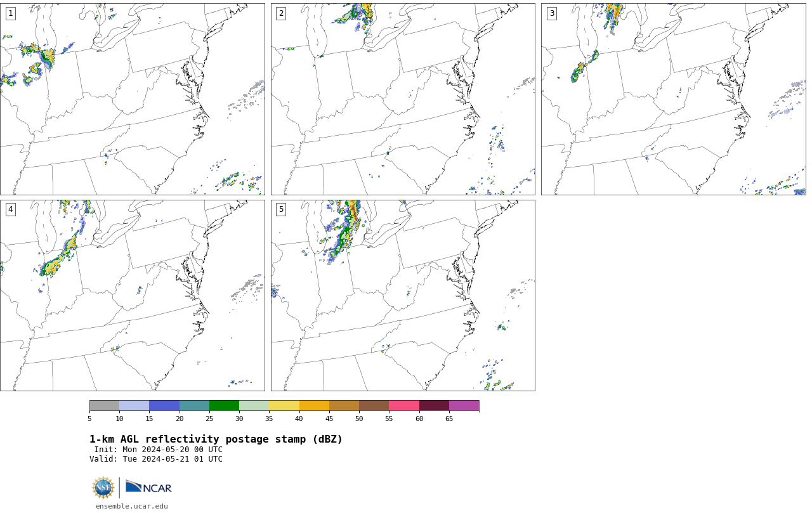Screen dimensions: 812x513
Task: Click the colorbar tick label 65
Action: point(449,419)
